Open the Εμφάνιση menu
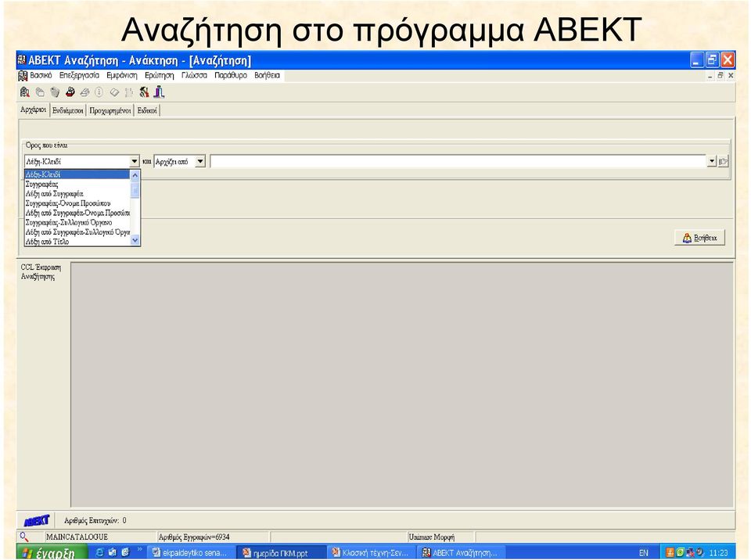The height and width of the screenshot is (560, 751). tap(122, 76)
